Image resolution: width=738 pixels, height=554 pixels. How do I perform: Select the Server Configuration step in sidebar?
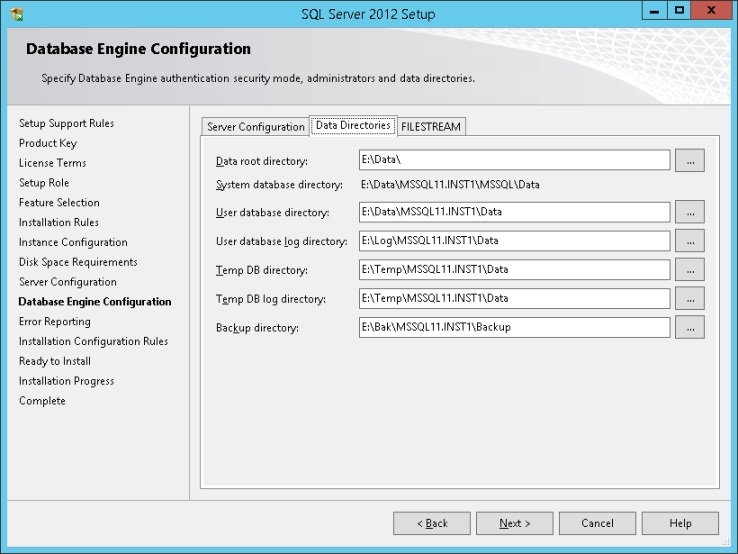68,282
